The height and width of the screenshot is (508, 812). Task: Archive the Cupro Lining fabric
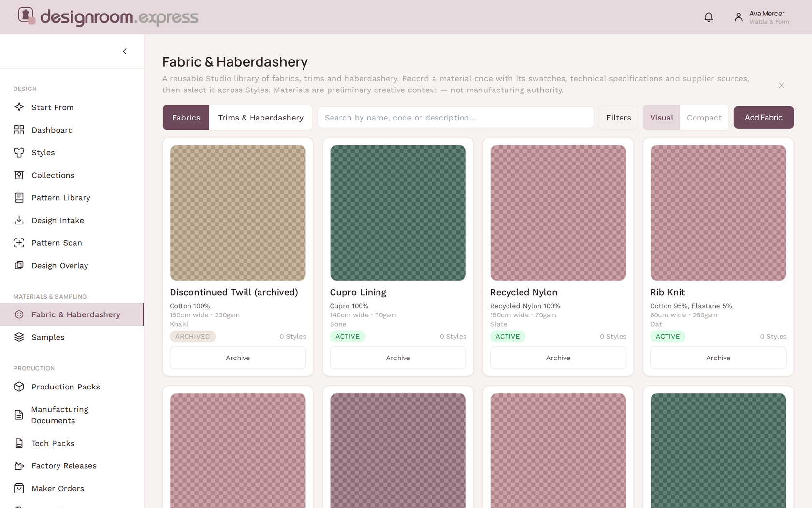click(x=398, y=358)
